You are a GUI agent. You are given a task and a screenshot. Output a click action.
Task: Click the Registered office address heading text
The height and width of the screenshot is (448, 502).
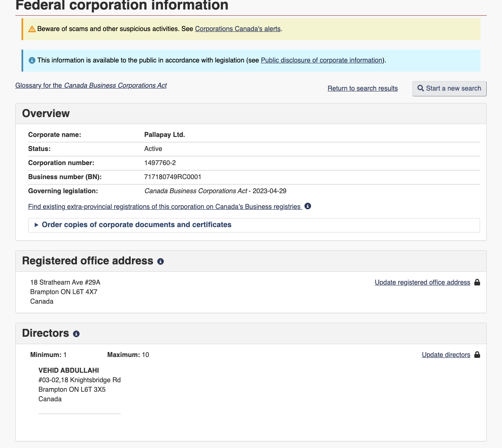coord(88,261)
